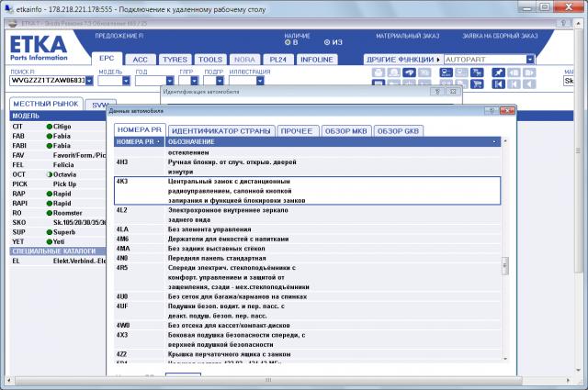
Task: Open the ГОД dropdown
Action: [x=170, y=81]
